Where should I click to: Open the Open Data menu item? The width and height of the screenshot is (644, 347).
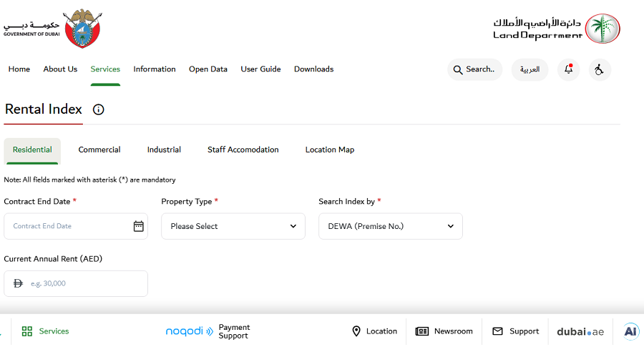tap(208, 69)
